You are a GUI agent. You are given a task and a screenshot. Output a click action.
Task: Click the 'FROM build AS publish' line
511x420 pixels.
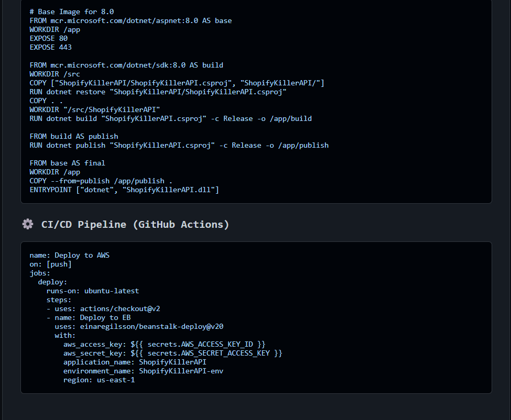[x=74, y=136]
